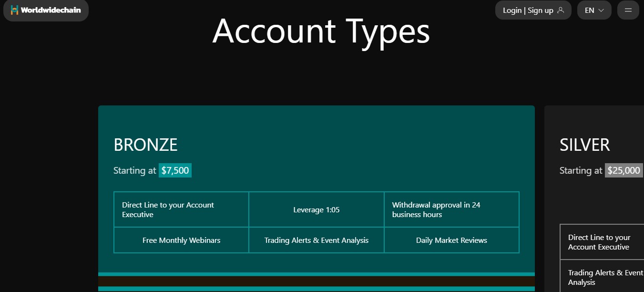Open the hamburger menu icon
Screen dimensions: 644x292
click(628, 10)
